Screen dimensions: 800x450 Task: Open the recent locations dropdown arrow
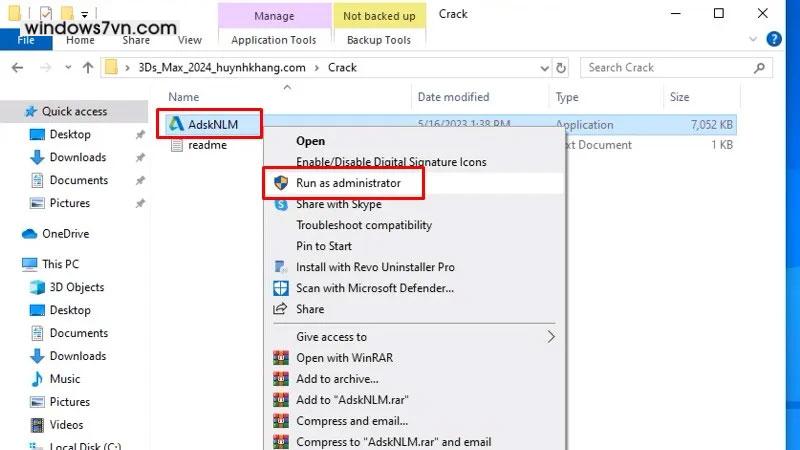tap(67, 68)
